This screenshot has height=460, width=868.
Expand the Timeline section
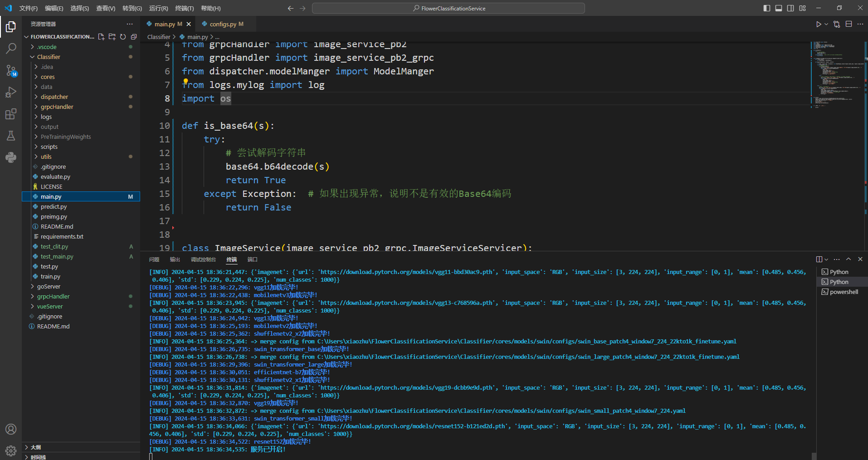click(x=81, y=456)
